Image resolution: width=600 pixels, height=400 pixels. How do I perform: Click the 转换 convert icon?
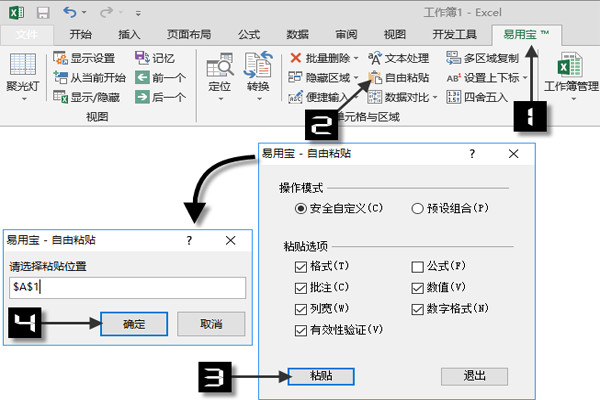258,64
